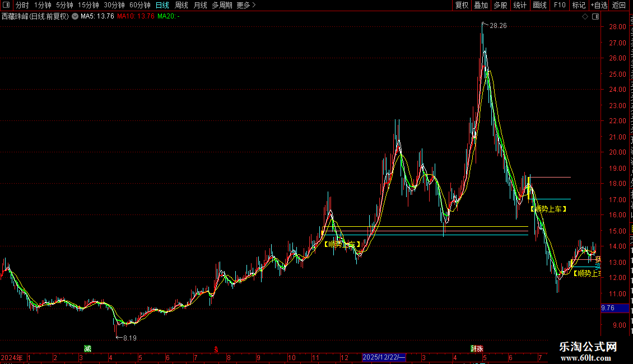Click the 12.00 price axis label
633x364 pixels.
click(618, 278)
